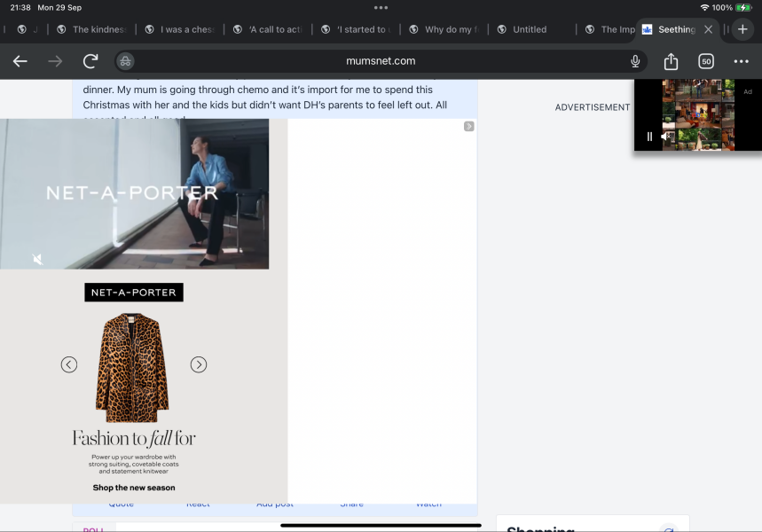762x532 pixels.
Task: Navigate back with the back arrow
Action: point(20,61)
